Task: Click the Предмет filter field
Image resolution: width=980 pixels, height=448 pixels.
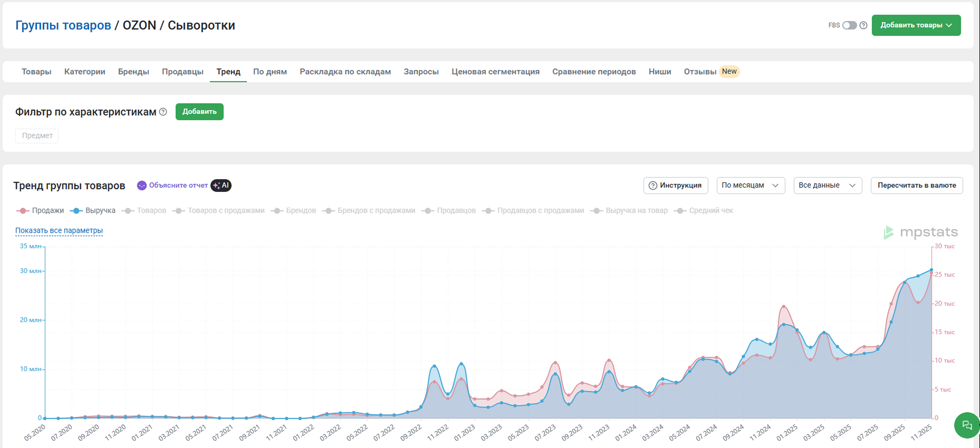Action: point(37,136)
